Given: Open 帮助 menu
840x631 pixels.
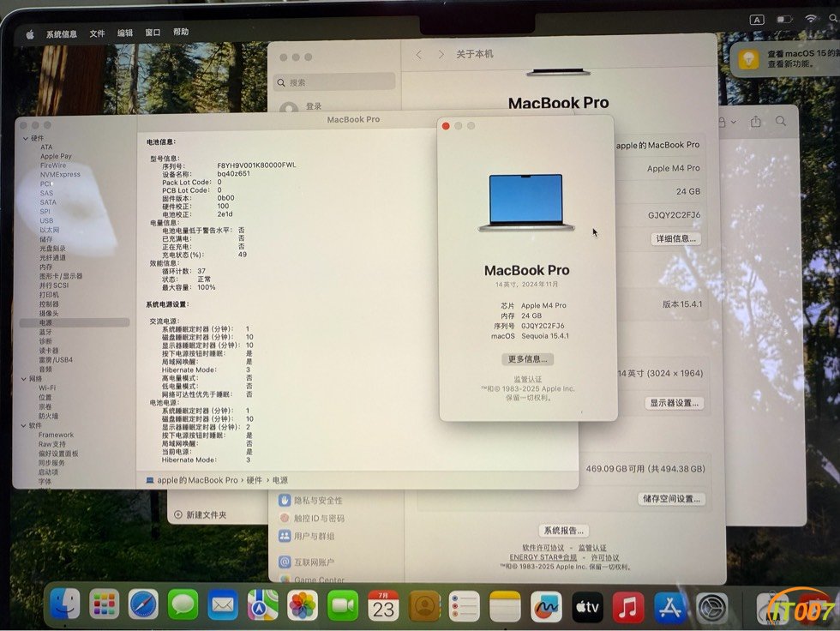Looking at the screenshot, I should (181, 32).
